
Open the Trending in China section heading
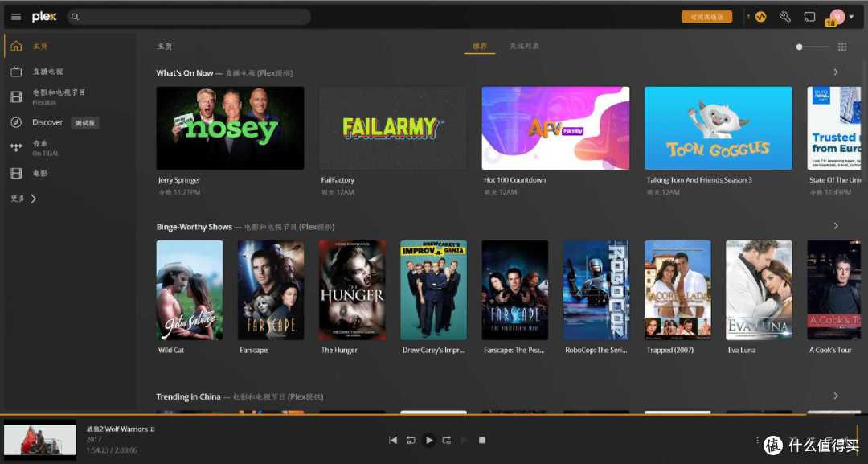tap(188, 397)
